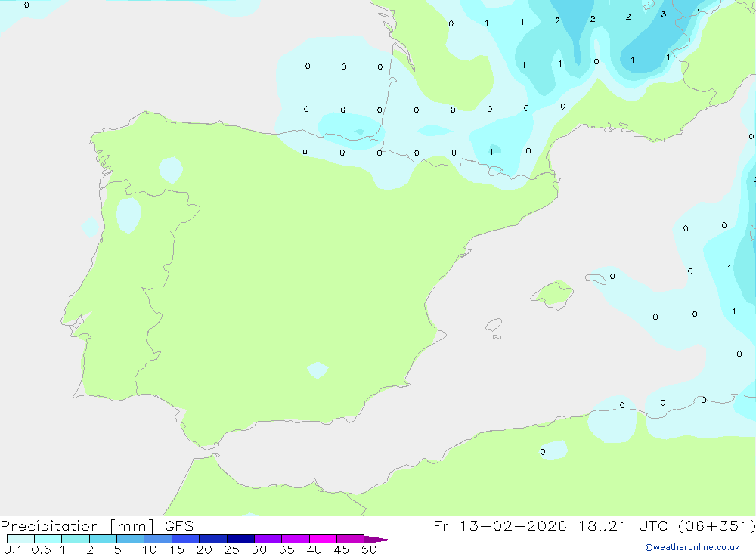Click the '(06+351)' run offset text

click(x=717, y=526)
